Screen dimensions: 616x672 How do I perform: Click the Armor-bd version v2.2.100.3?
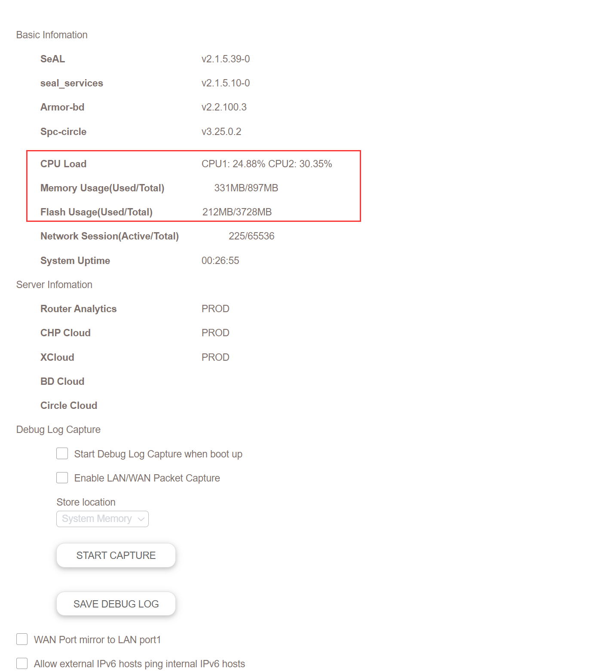(x=224, y=107)
